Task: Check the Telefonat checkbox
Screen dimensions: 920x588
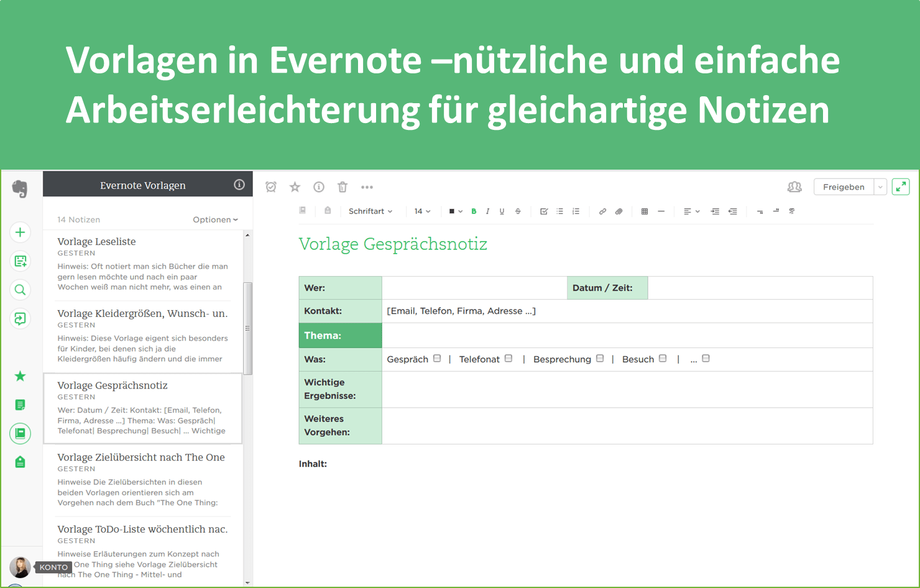Action: pyautogui.click(x=508, y=359)
